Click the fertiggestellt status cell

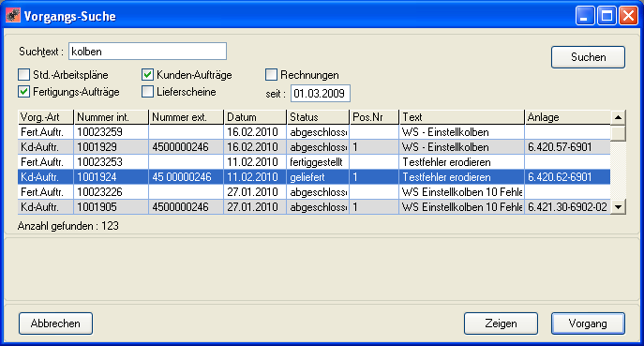click(x=318, y=162)
